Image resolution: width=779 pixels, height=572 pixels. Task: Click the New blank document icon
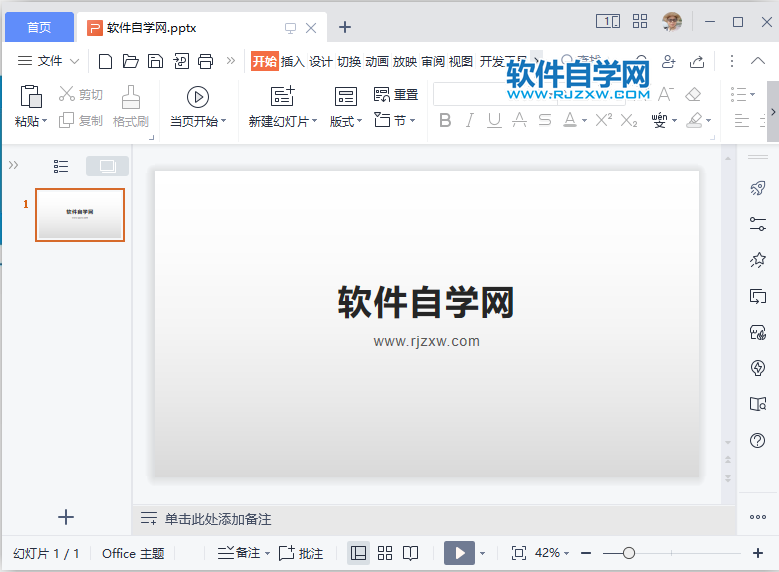105,61
